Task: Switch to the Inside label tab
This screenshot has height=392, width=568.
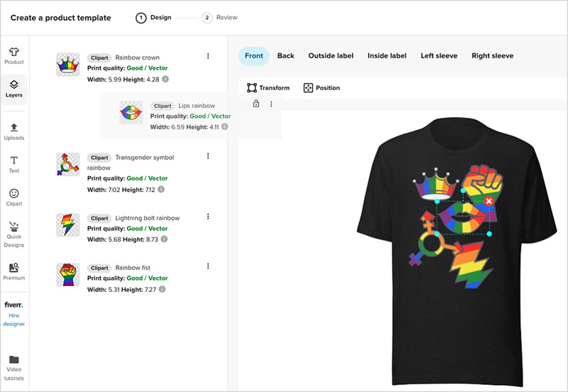Action: point(387,56)
